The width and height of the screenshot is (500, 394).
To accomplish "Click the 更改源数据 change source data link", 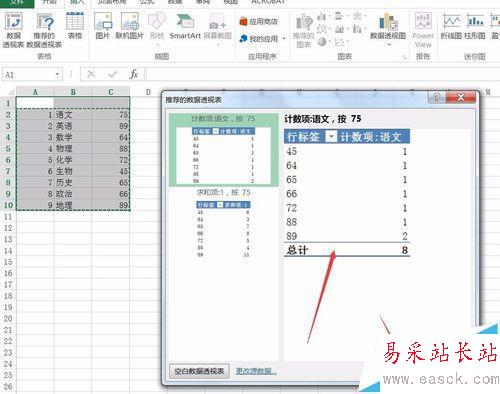I will (x=256, y=371).
